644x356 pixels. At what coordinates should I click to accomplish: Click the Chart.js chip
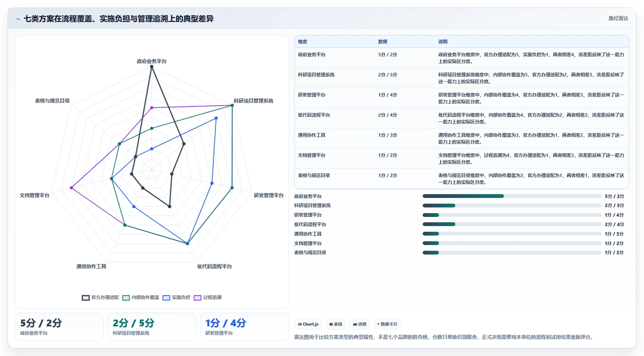[308, 324]
